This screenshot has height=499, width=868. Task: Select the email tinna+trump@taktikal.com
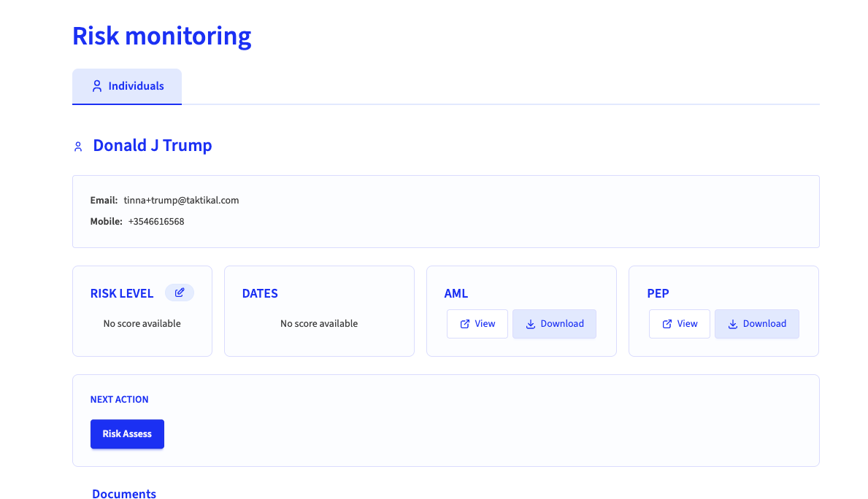tap(181, 201)
